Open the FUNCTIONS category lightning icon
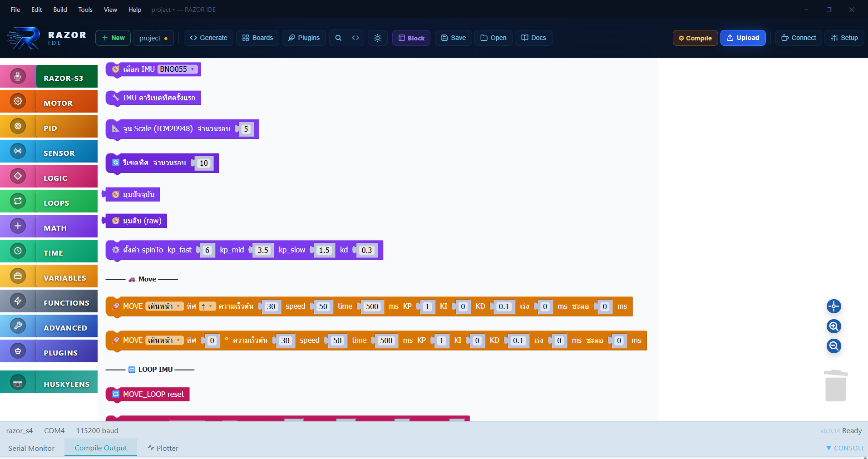868x459 pixels. pos(18,301)
